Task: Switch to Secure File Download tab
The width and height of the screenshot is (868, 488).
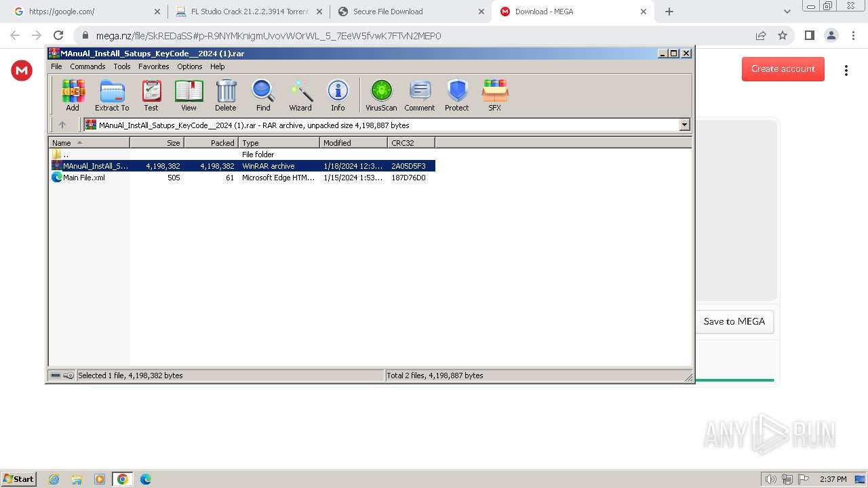Action: (410, 12)
